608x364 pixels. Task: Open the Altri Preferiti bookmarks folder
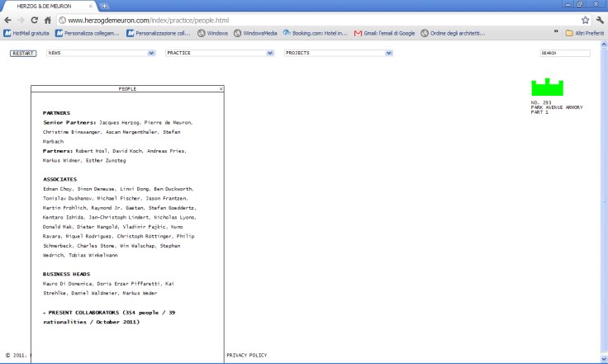click(585, 33)
